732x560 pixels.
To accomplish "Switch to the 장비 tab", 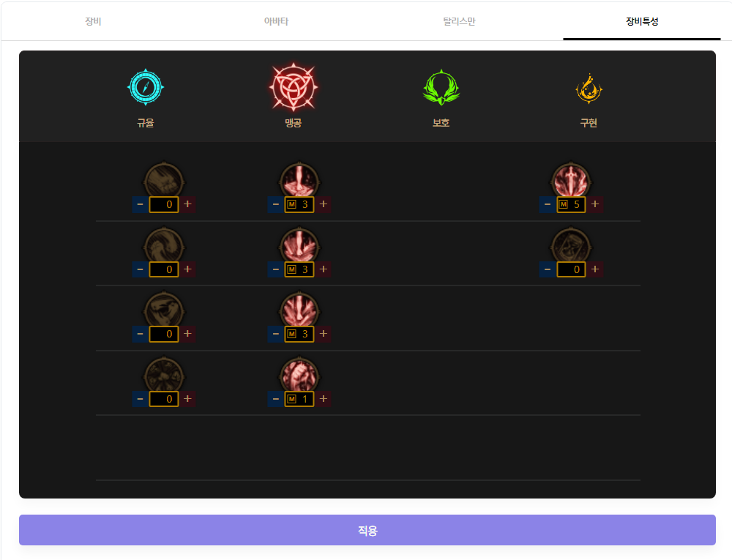I will click(x=93, y=21).
